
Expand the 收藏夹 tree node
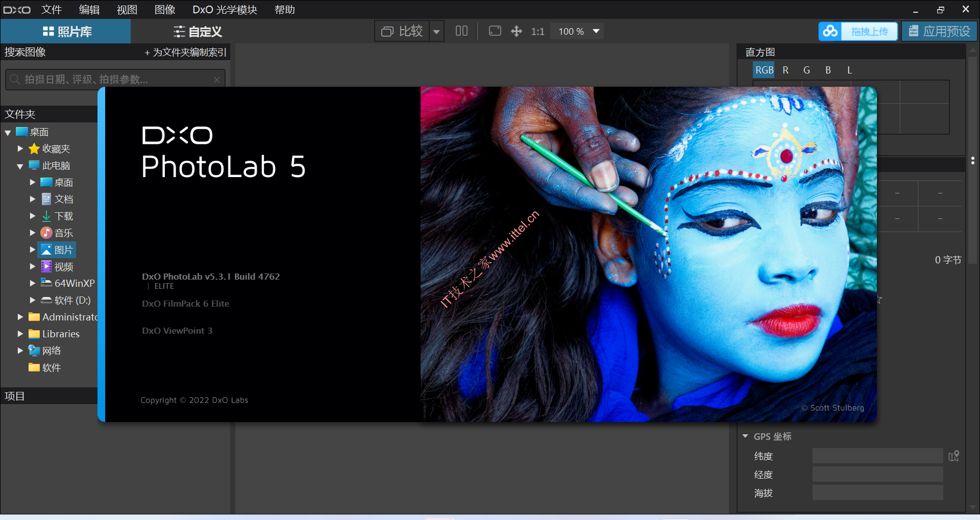click(x=20, y=148)
